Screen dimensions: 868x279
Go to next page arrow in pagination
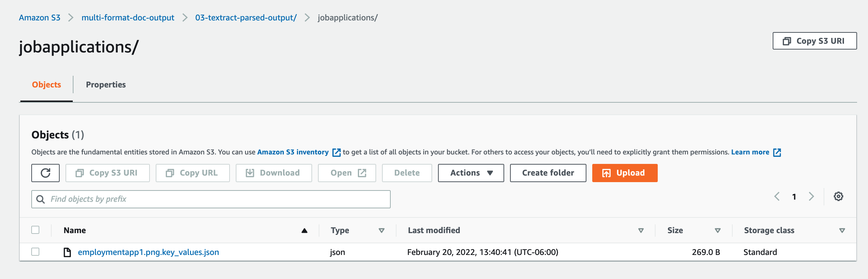pos(811,197)
